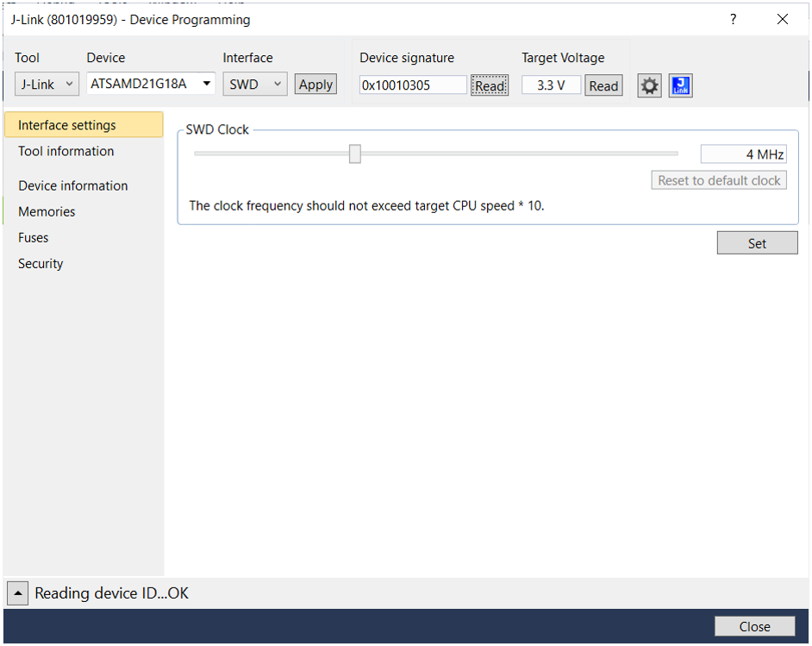The height and width of the screenshot is (646, 812).
Task: Open the Device dropdown showing ATSAMD21G18A
Action: point(151,84)
